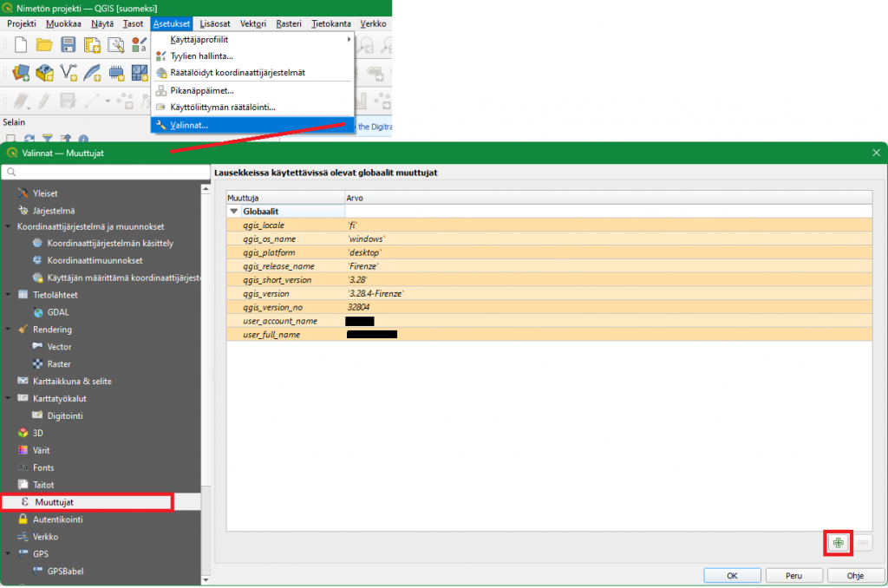The image size is (888, 588).
Task: Select GPSBabel under GPS
Action: pos(66,572)
